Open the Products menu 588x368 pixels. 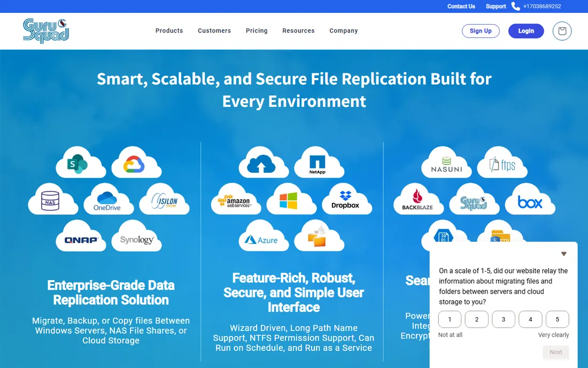pos(169,31)
